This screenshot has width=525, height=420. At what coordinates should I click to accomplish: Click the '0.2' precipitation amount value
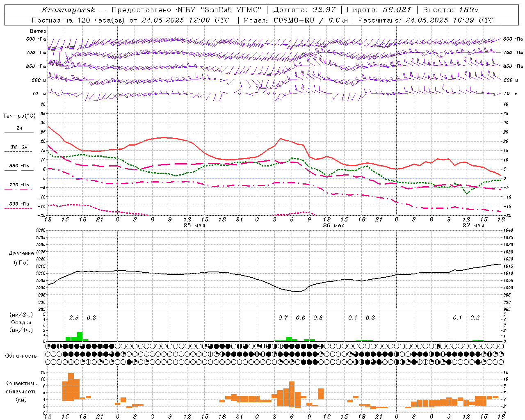tap(475, 318)
